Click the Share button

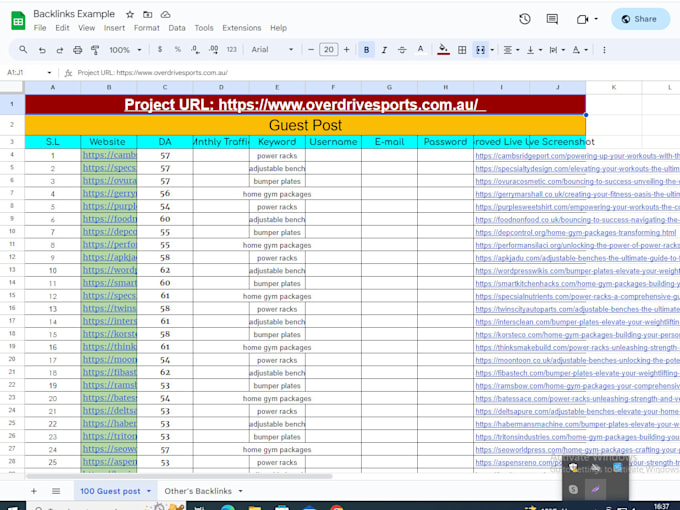[x=640, y=19]
